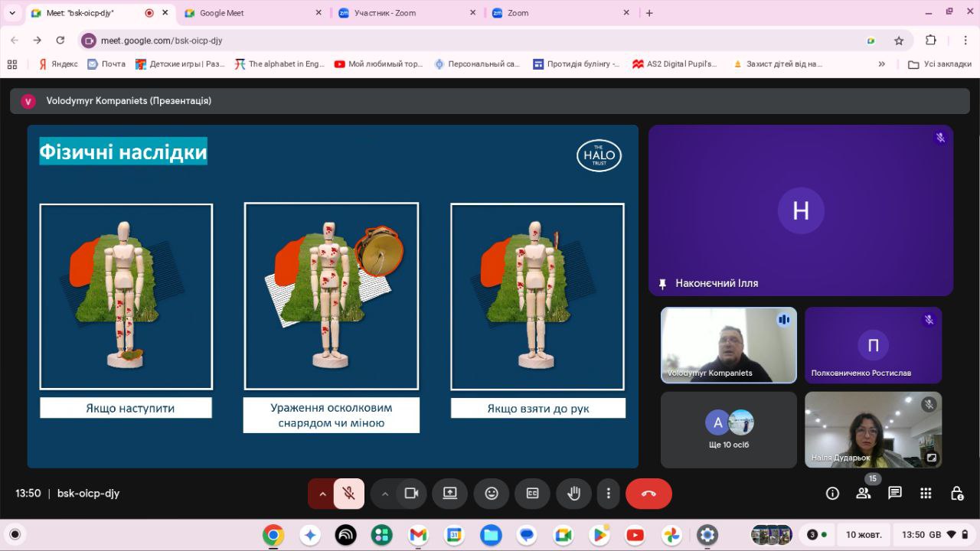Click the Chrome icon in the shelf

273,535
